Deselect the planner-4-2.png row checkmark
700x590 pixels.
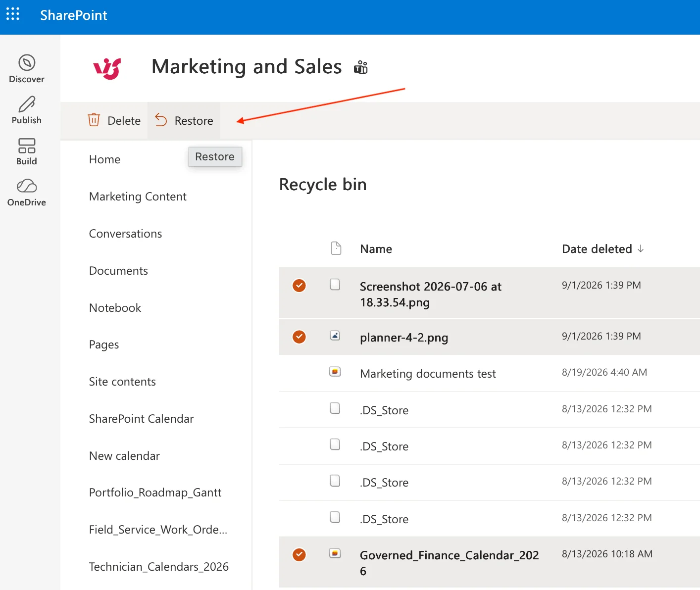coord(299,337)
